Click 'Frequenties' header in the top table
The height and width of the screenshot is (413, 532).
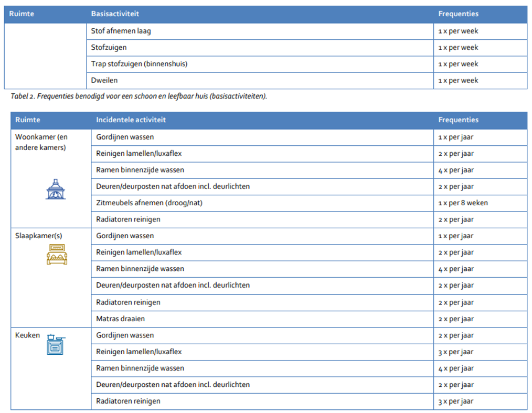(x=458, y=14)
